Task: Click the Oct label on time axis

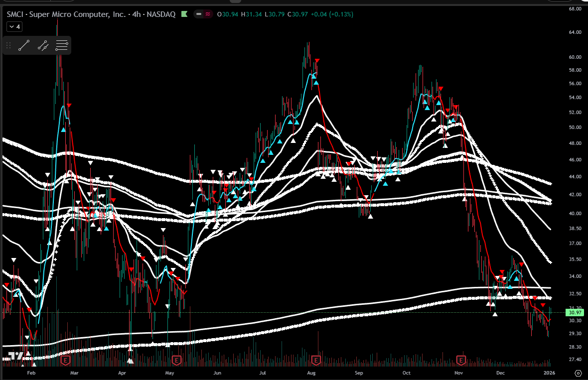Action: click(x=407, y=373)
